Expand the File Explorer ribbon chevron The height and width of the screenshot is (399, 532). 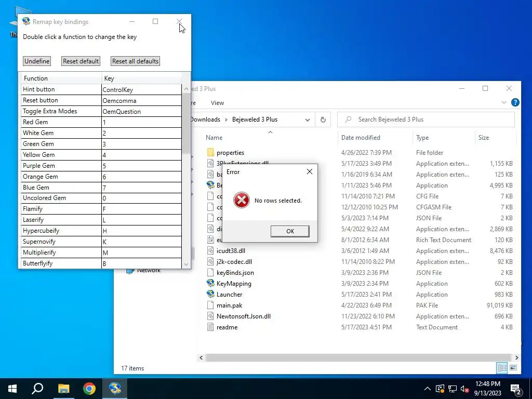tap(504, 102)
